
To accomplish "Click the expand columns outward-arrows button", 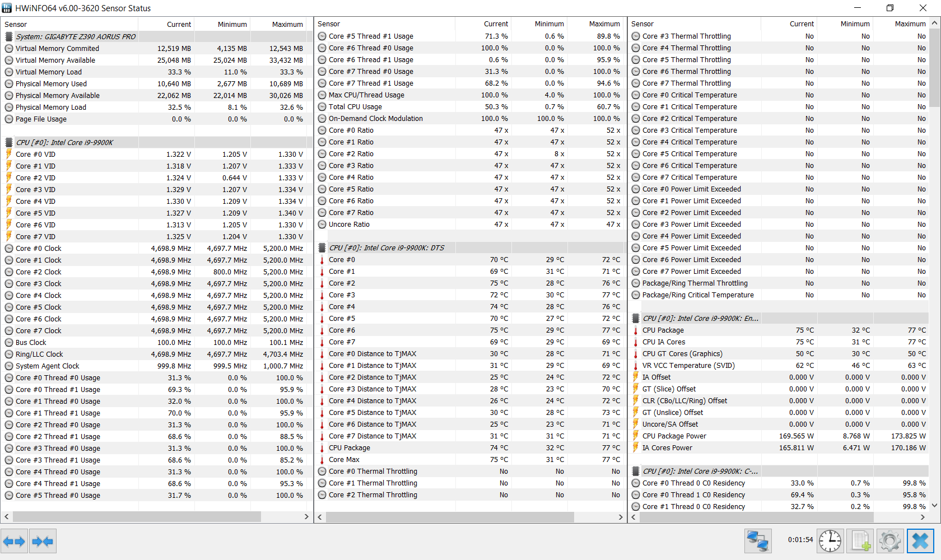I will 14,542.
